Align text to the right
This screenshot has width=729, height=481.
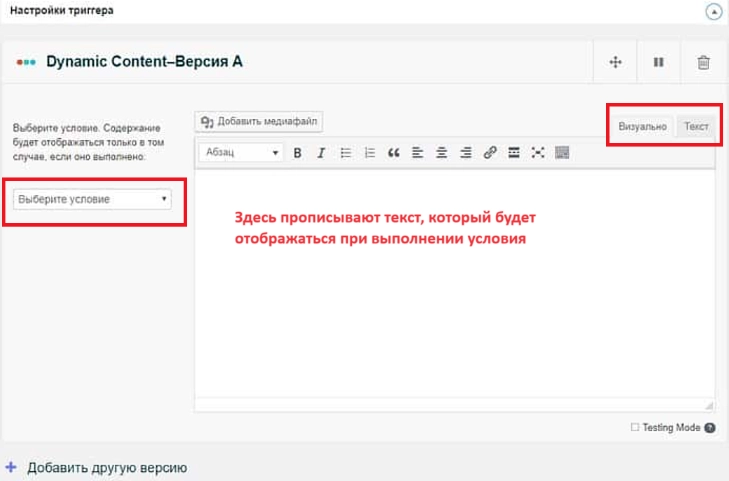(x=466, y=152)
